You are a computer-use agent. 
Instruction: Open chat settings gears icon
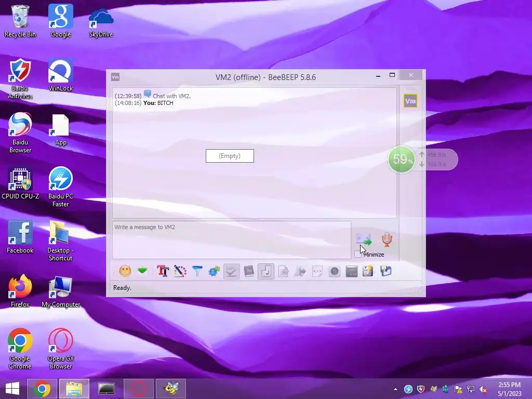coord(214,271)
